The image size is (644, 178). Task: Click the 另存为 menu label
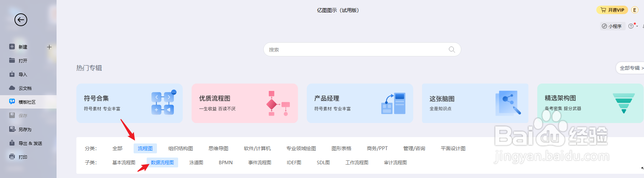pos(25,129)
